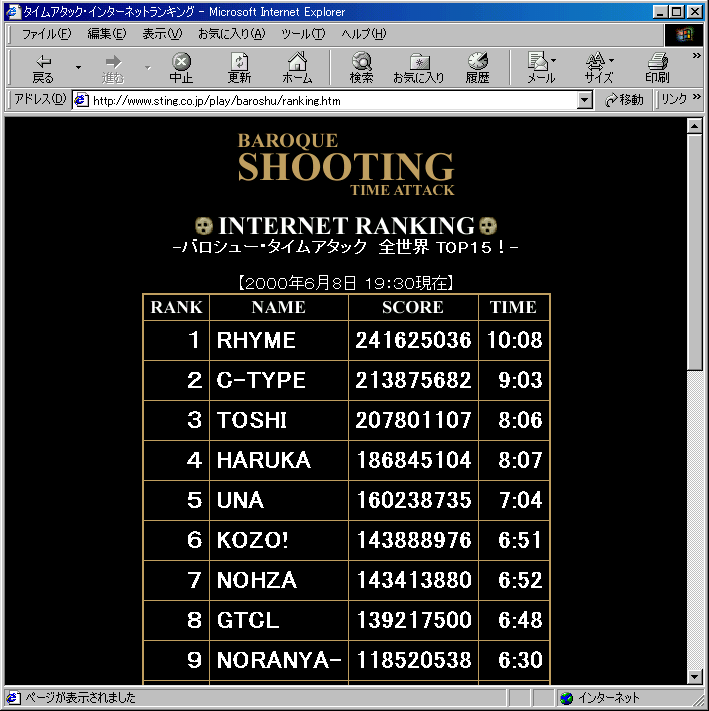Image resolution: width=709 pixels, height=711 pixels.
Task: Click the name TOSHI
Action: click(252, 420)
